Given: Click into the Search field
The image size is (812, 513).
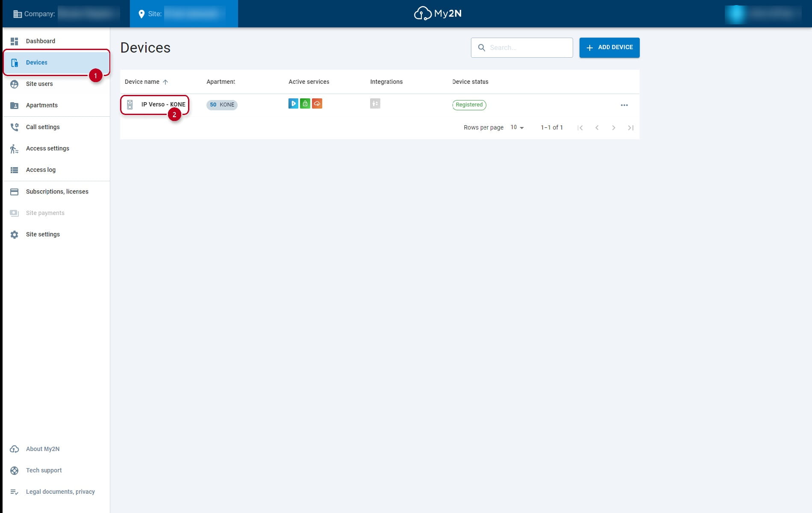Looking at the screenshot, I should 522,47.
